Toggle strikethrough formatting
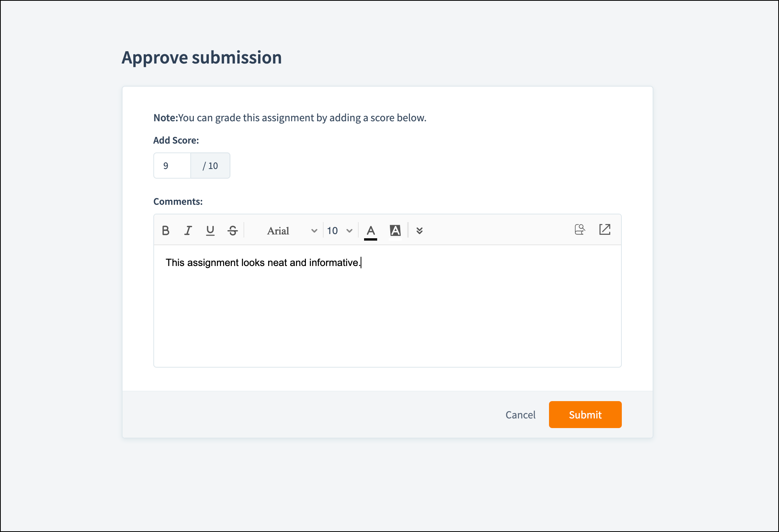Screen dimensions: 779x532 (x=233, y=230)
